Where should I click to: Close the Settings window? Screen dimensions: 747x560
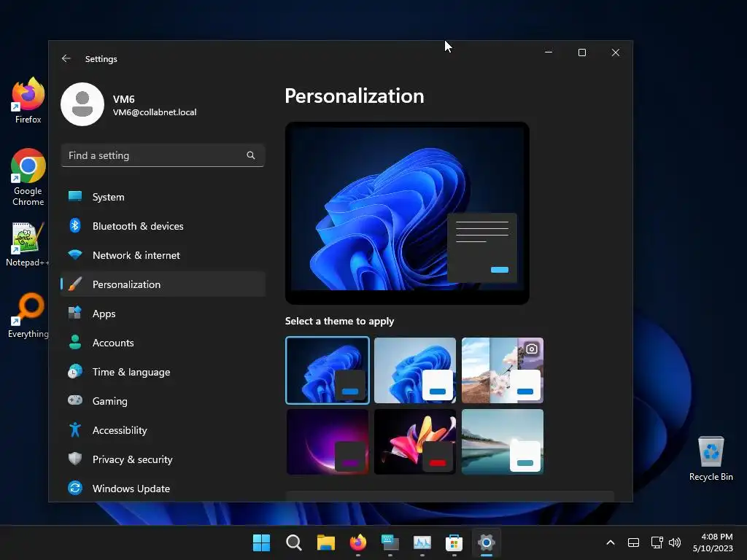pos(616,52)
